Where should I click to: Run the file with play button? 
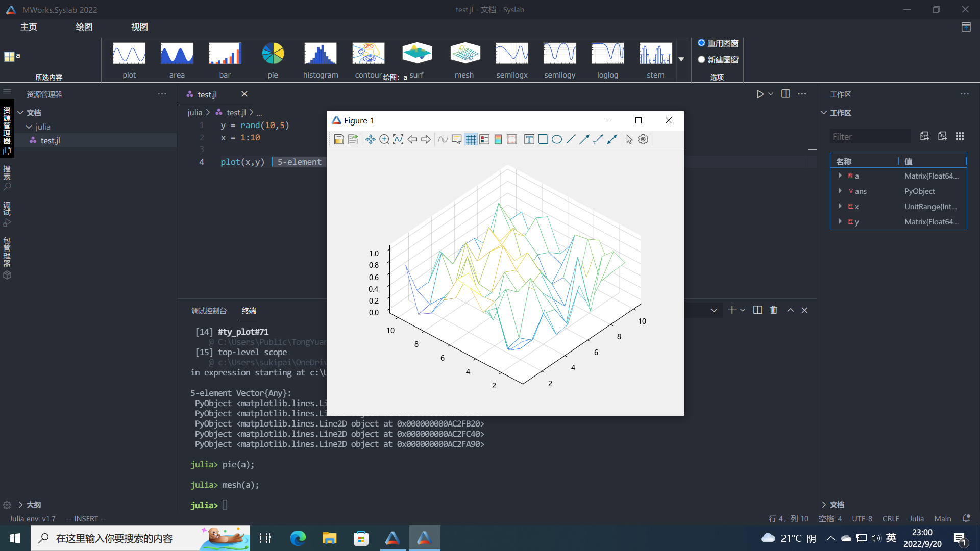(759, 94)
